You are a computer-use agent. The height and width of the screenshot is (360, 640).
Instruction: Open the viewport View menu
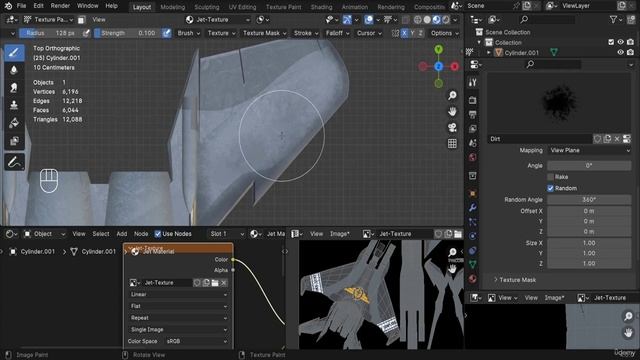coord(98,19)
